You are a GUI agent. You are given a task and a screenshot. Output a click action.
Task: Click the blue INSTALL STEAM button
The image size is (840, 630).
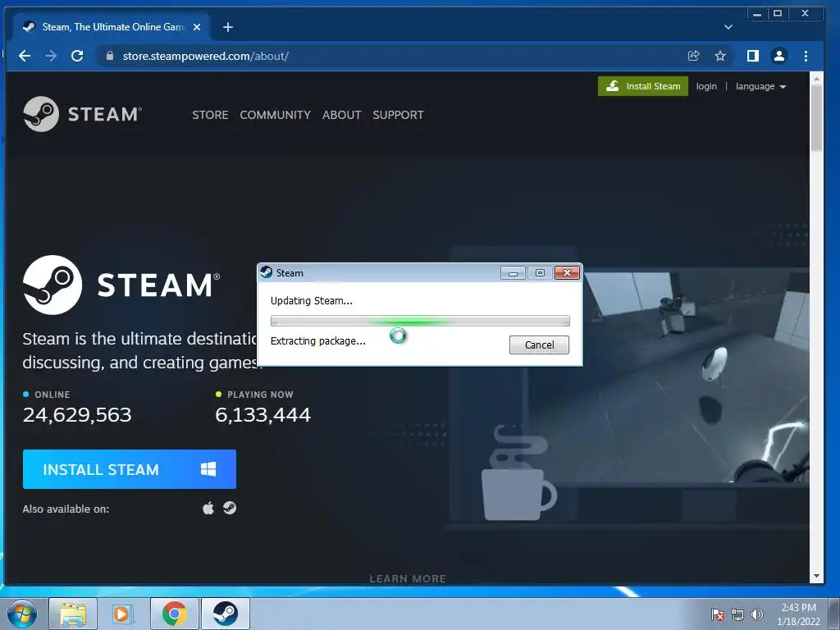pos(129,469)
